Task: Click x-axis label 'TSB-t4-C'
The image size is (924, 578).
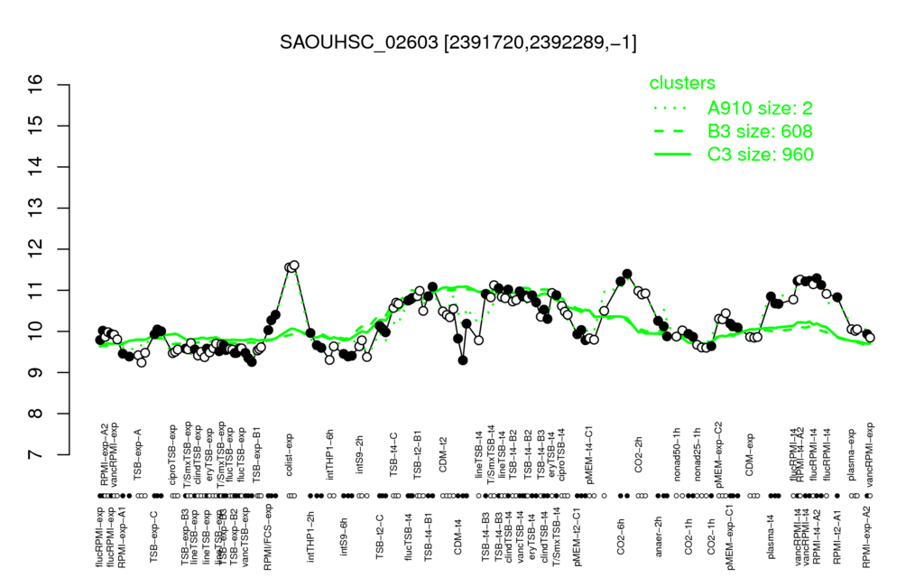Action: pyautogui.click(x=394, y=453)
